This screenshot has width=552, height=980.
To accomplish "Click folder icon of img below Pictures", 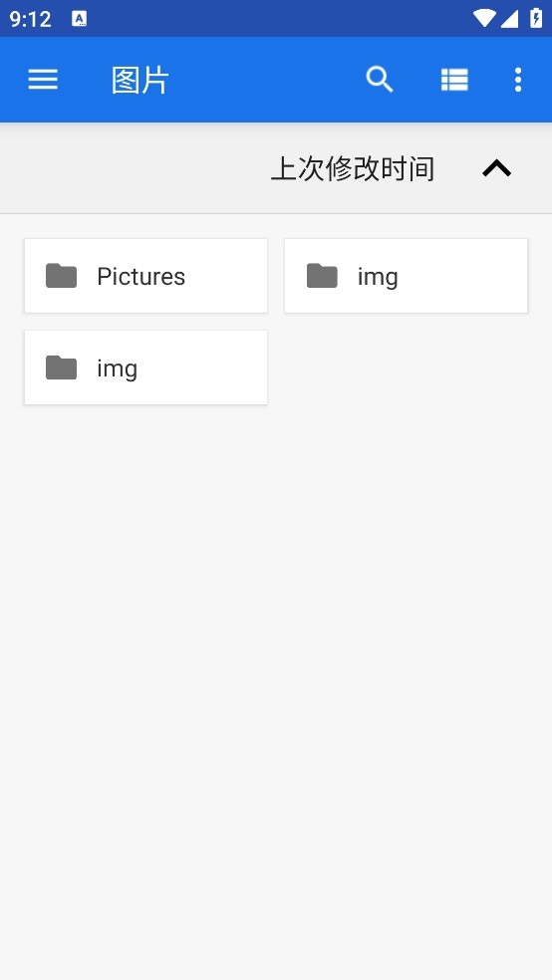I will coord(61,367).
